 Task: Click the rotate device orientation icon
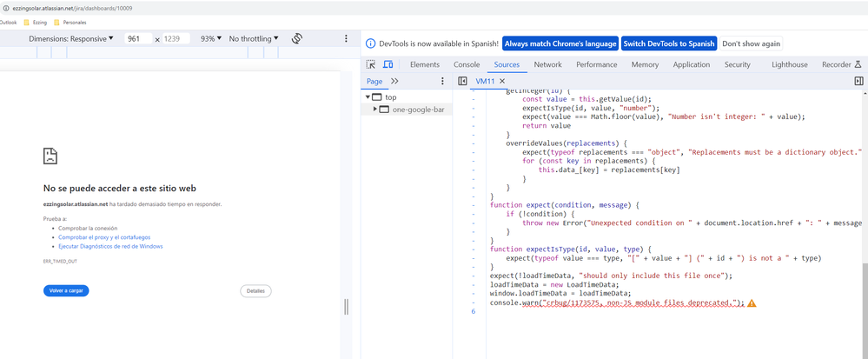[x=296, y=39]
